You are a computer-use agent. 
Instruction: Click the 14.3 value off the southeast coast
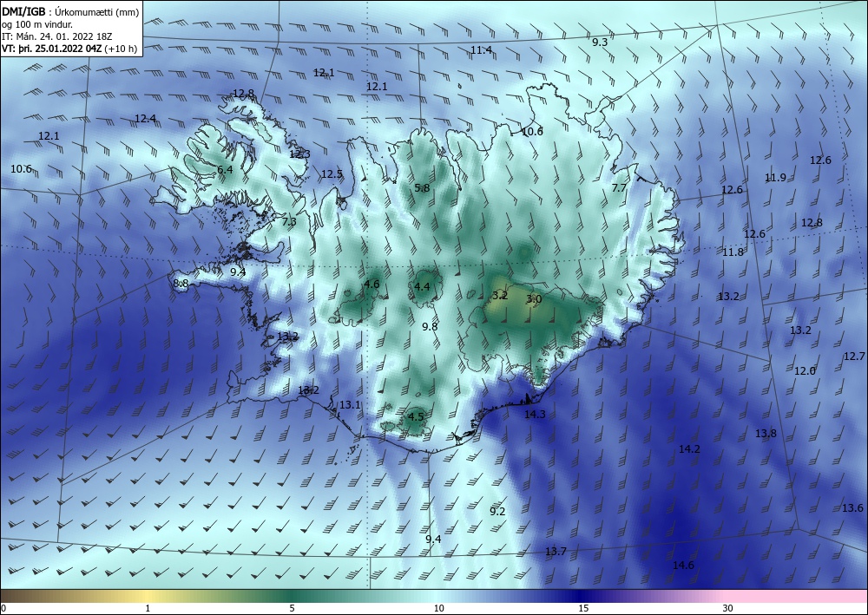535,415
